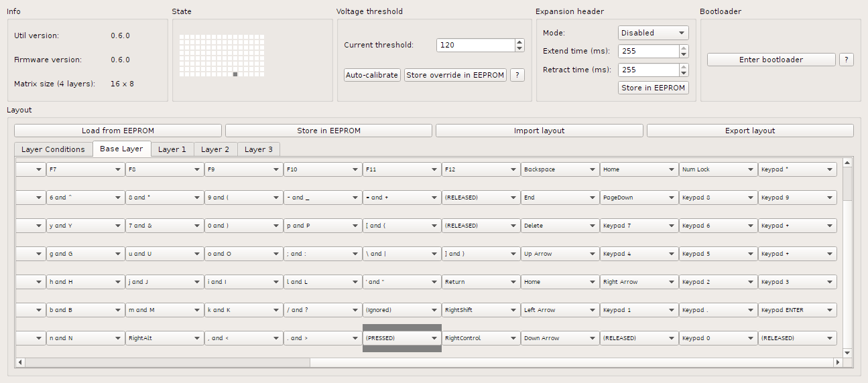Click the Auto-calibrate button

click(372, 75)
